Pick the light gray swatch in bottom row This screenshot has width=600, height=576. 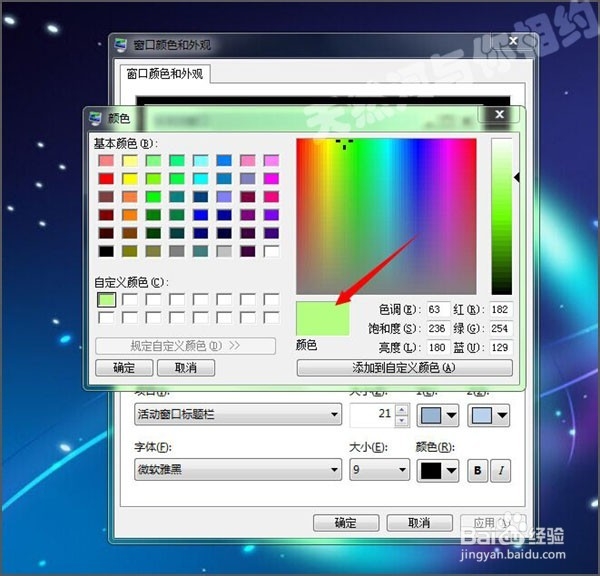click(224, 251)
